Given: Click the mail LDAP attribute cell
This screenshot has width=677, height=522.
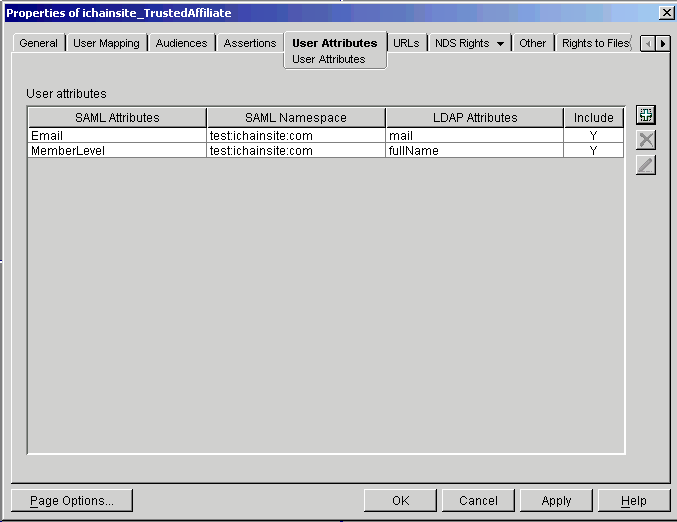Looking at the screenshot, I should click(475, 136).
